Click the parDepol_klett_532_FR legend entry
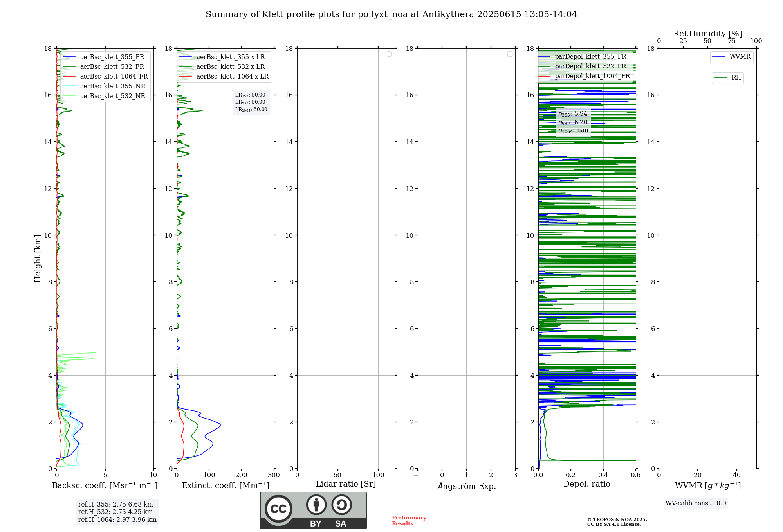 tap(582, 66)
